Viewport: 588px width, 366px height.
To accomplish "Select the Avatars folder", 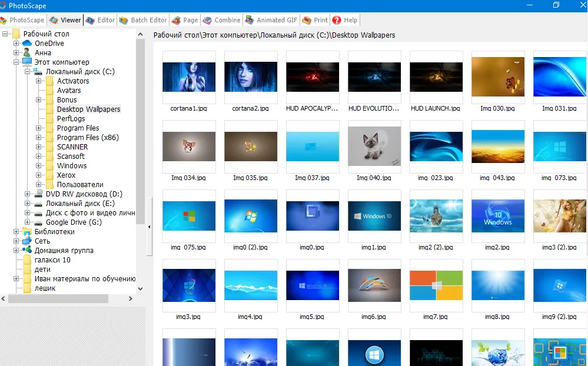I will point(69,91).
